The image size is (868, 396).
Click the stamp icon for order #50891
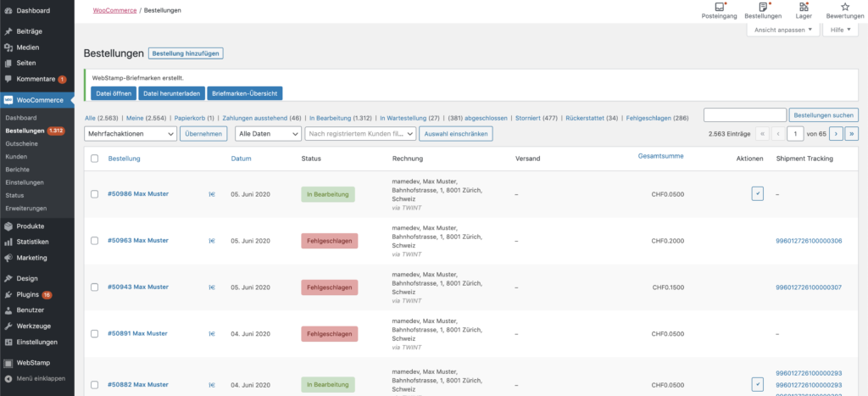[x=211, y=334]
